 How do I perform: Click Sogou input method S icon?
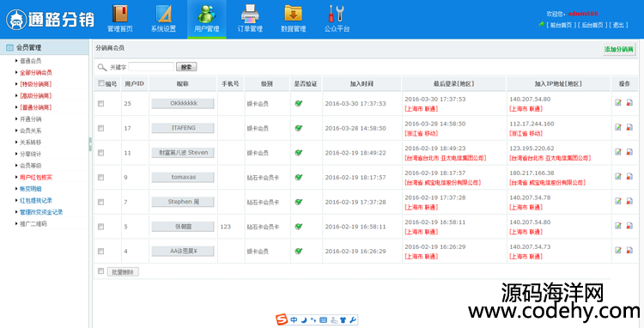coord(282,319)
